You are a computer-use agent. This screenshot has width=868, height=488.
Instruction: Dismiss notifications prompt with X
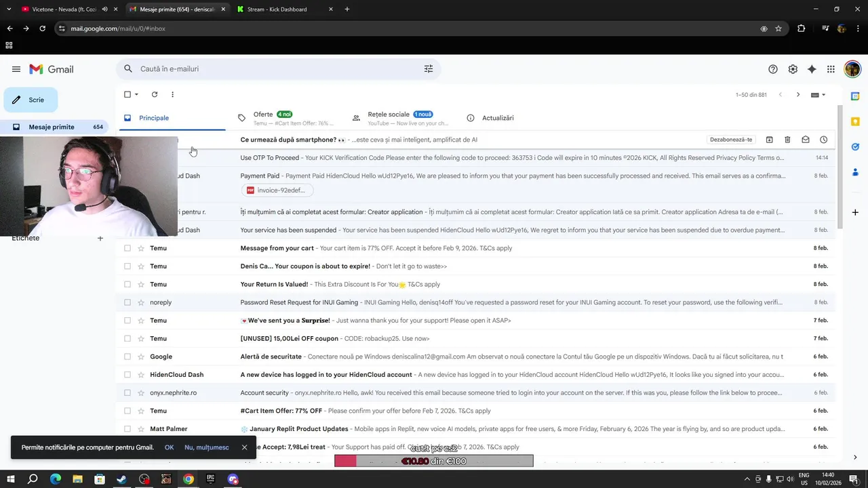tap(244, 447)
